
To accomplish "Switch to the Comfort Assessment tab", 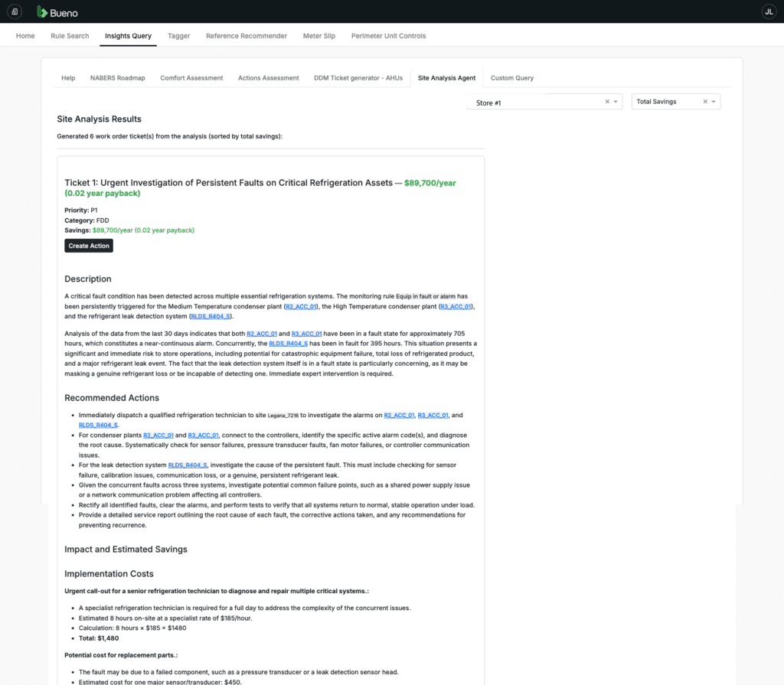I will pos(191,78).
